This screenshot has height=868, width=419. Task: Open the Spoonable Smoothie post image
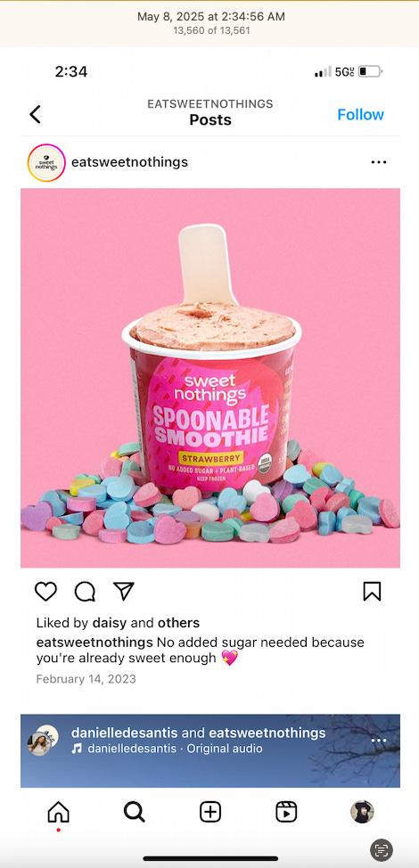click(x=210, y=378)
